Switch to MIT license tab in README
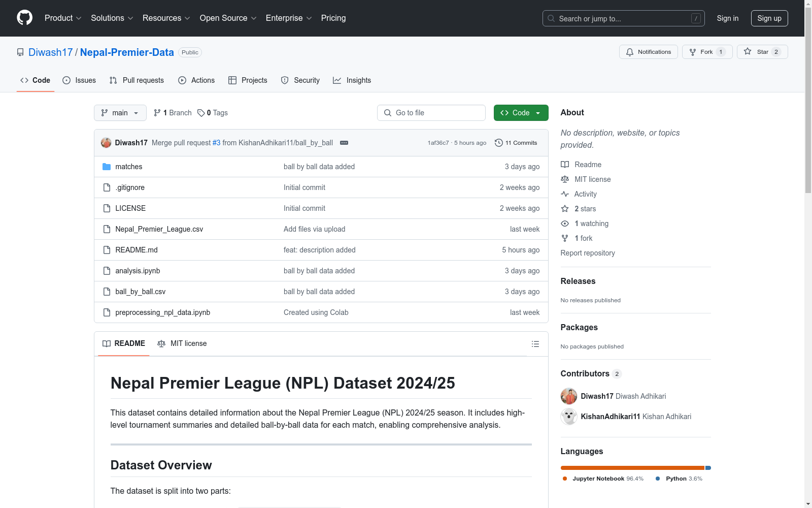 click(x=182, y=344)
